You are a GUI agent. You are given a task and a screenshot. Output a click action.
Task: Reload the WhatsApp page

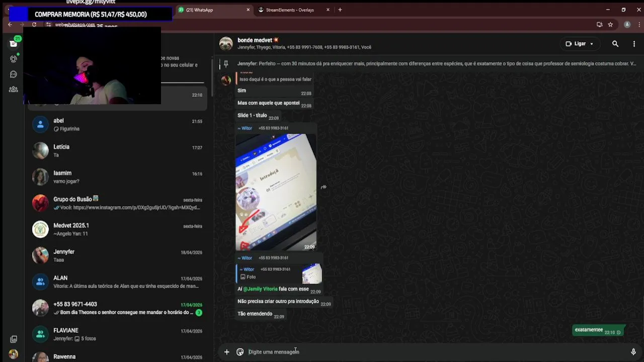click(34, 24)
